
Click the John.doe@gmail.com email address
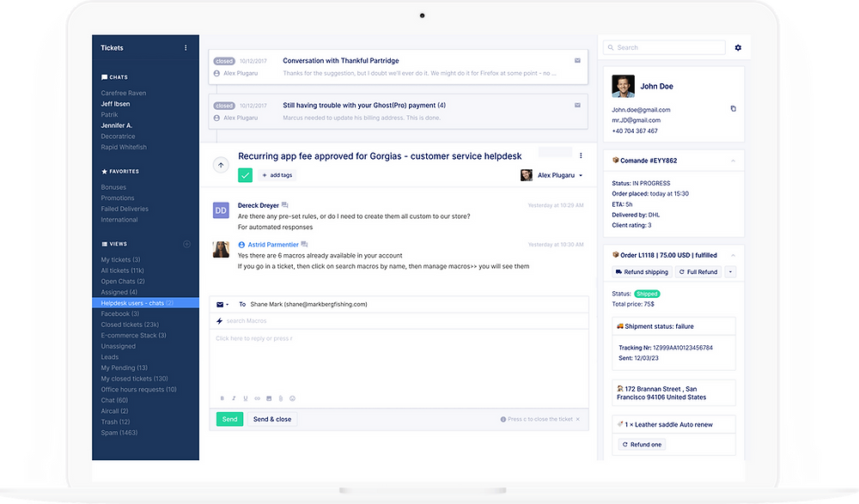click(x=641, y=110)
